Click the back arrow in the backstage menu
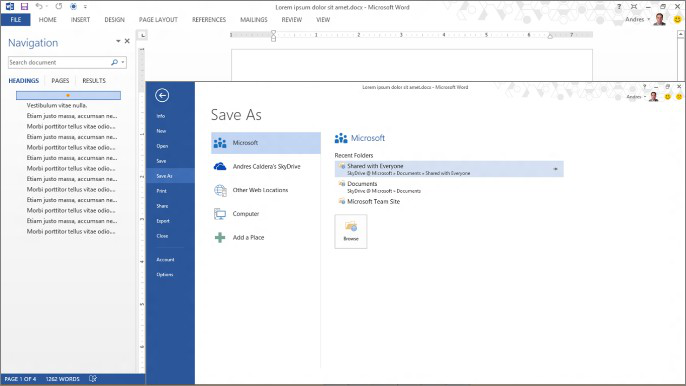The image size is (686, 386). click(x=162, y=95)
